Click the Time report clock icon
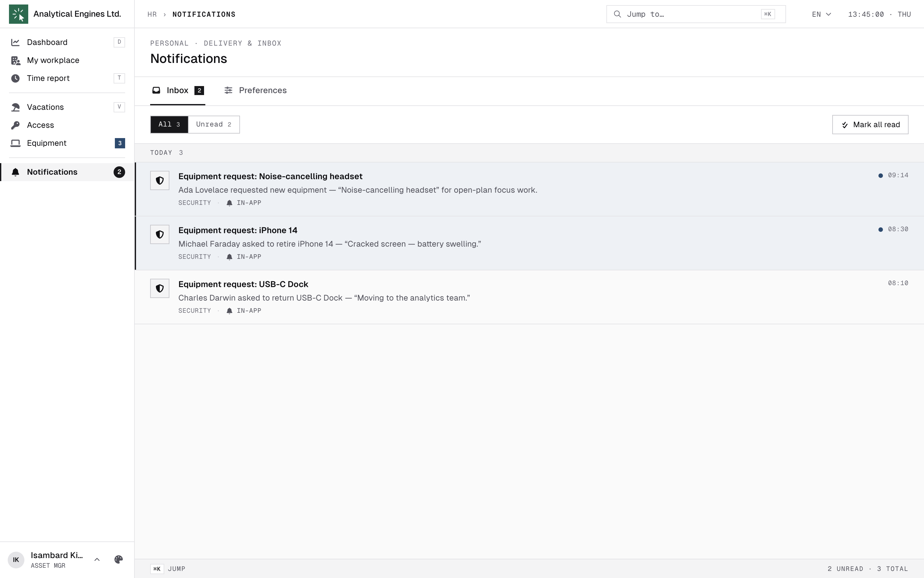Screen dimensions: 924x578 pos(15,78)
